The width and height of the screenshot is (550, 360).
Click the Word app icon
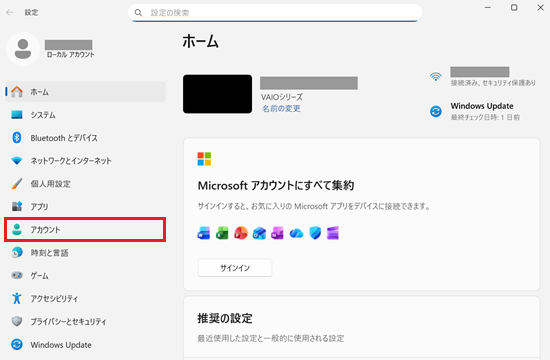pyautogui.click(x=204, y=233)
